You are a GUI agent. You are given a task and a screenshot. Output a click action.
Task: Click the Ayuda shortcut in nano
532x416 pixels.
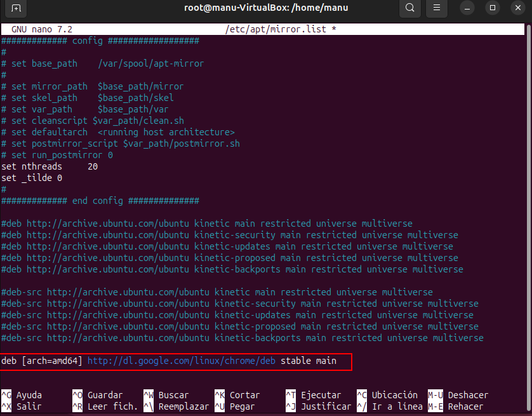point(29,395)
